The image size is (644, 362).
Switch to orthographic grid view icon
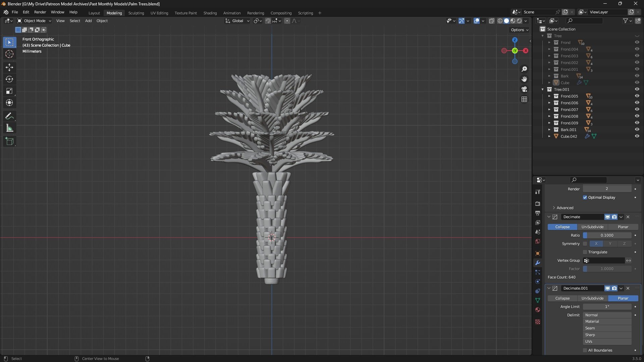pyautogui.click(x=524, y=99)
